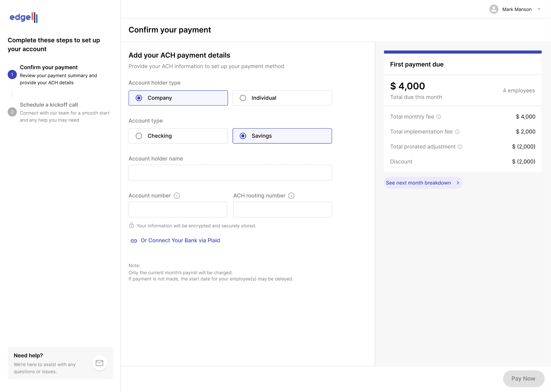Click the edge logo icon
This screenshot has width=551, height=392.
pos(24,17)
